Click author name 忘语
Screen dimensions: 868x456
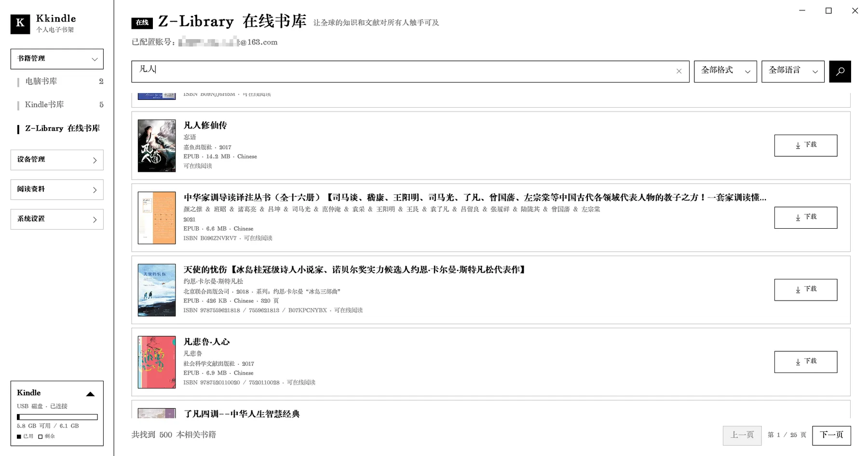(190, 138)
